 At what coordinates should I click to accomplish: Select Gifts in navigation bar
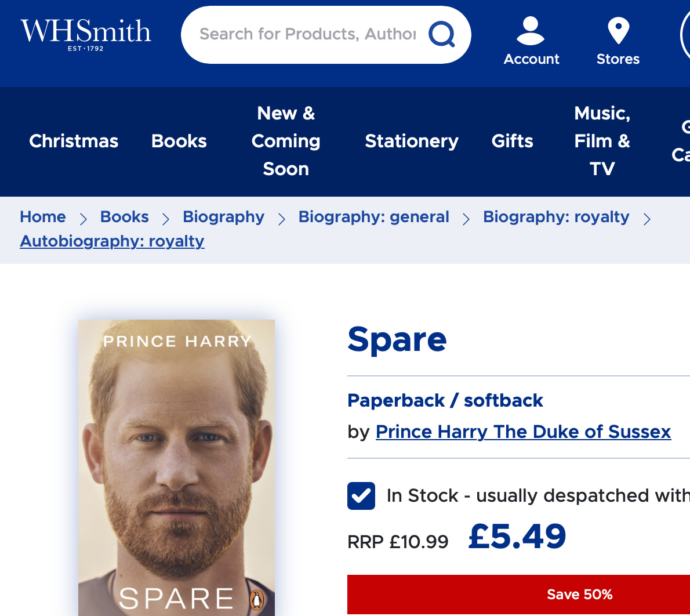tap(512, 142)
